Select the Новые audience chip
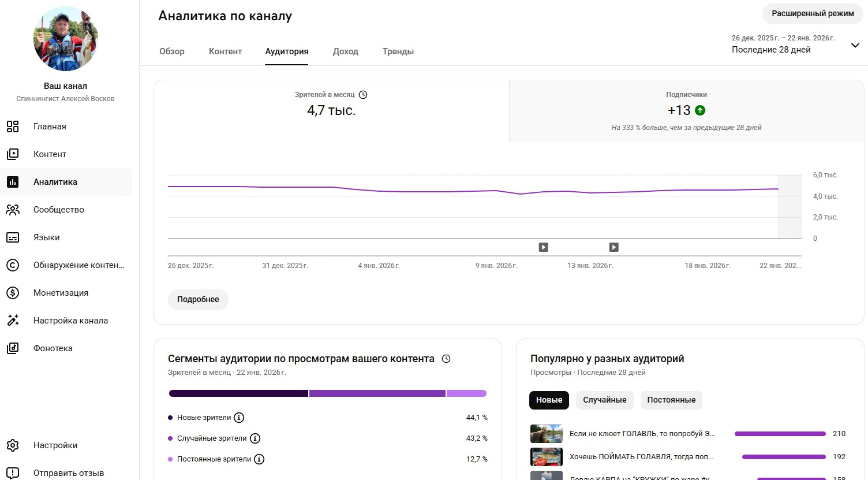The height and width of the screenshot is (480, 868). (x=549, y=400)
